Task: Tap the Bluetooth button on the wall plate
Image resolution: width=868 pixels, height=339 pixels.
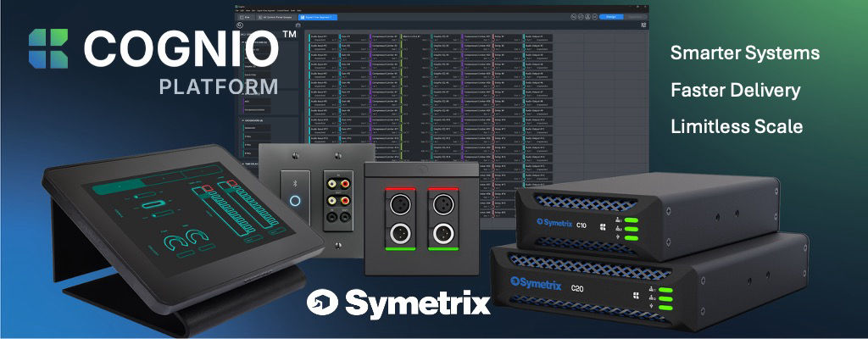Action: pyautogui.click(x=295, y=199)
